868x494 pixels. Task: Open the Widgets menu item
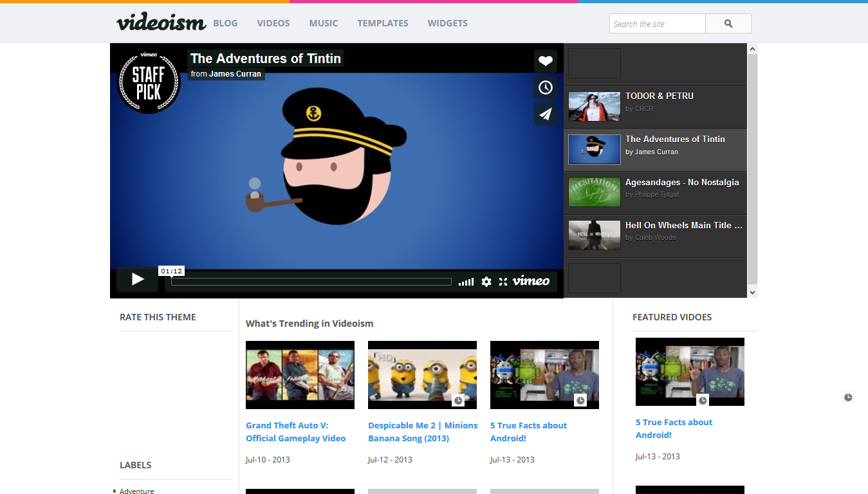pos(447,23)
